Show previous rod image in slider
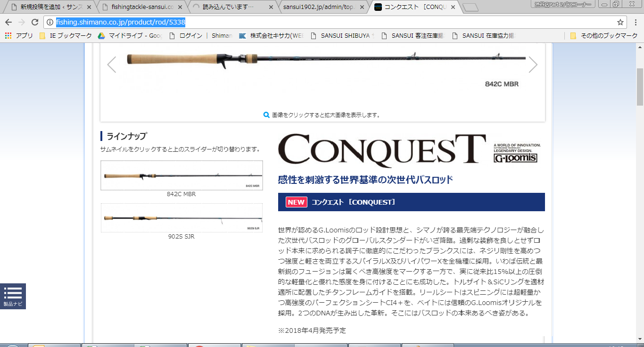 (x=111, y=65)
